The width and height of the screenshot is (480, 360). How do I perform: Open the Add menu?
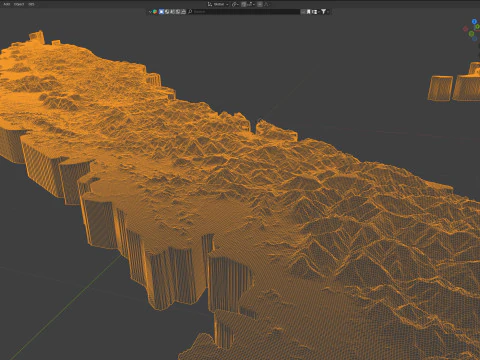coord(6,4)
